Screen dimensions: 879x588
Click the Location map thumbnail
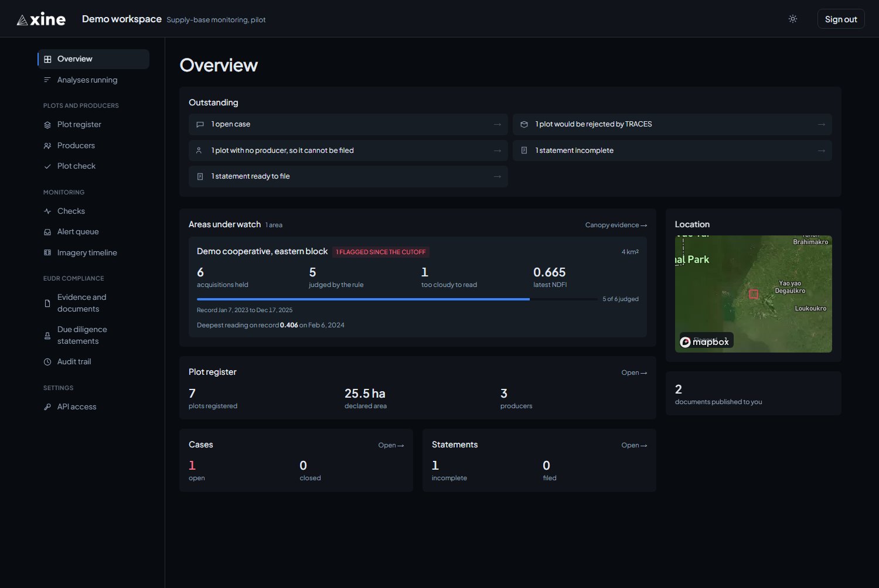click(x=754, y=294)
